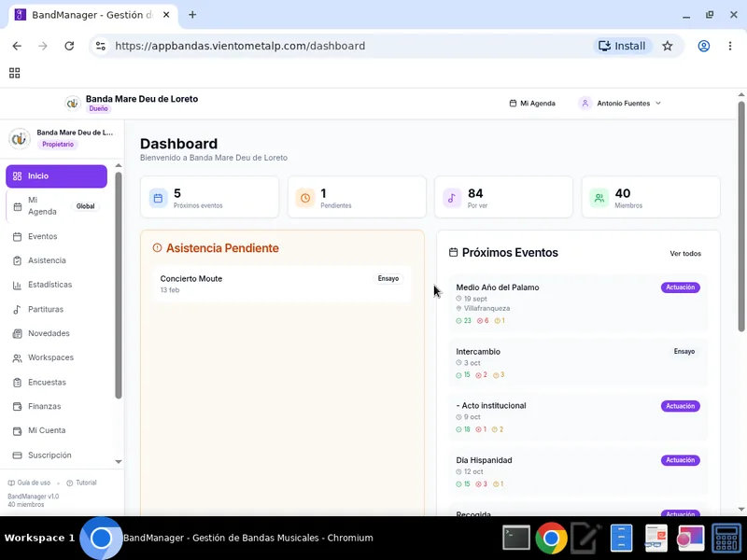The height and width of the screenshot is (560, 747).
Task: Open the Asistencia page
Action: 56,260
